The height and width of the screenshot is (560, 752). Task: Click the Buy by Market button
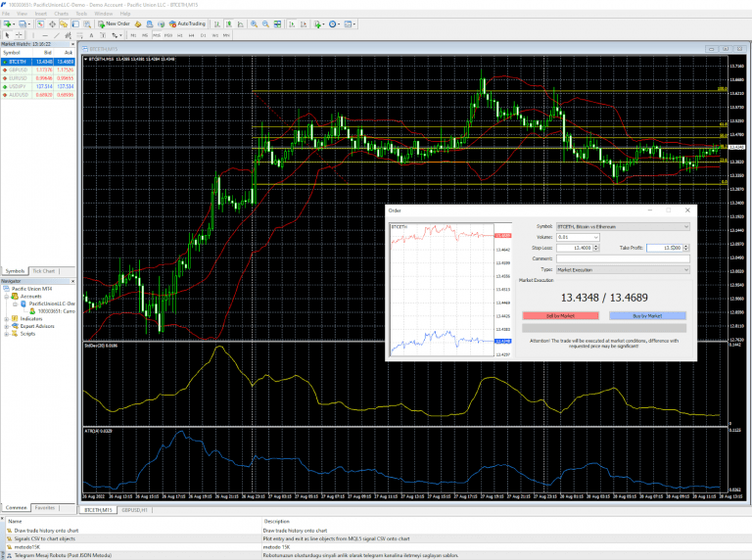click(647, 316)
